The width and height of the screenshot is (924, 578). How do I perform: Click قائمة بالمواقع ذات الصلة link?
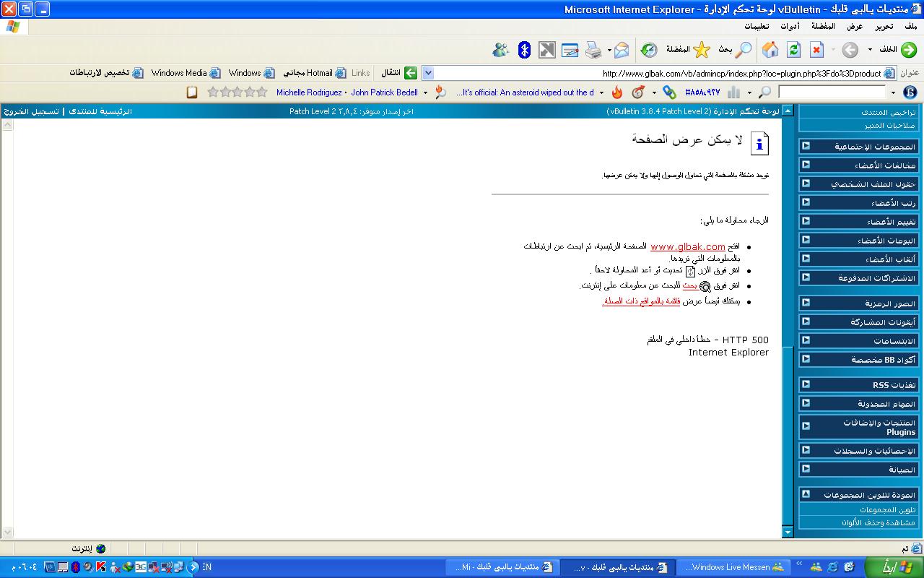click(x=641, y=301)
